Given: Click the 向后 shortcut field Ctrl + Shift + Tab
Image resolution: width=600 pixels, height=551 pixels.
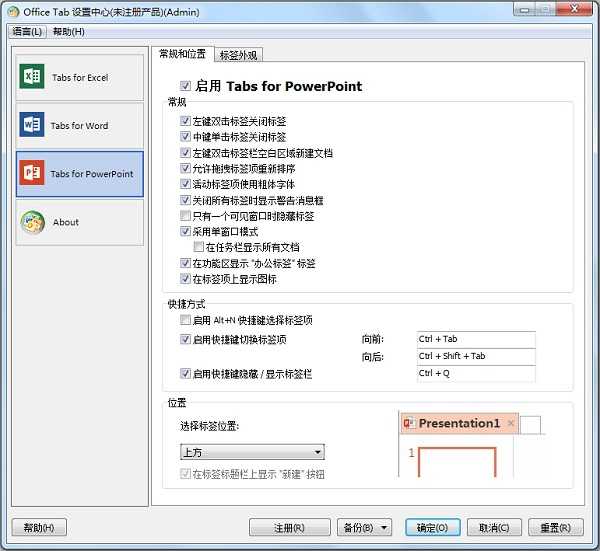Looking at the screenshot, I should 476,357.
